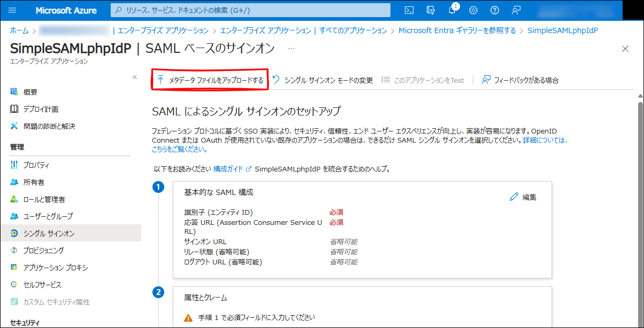
Task: Open the ellipsis more options menu
Action: (x=292, y=49)
